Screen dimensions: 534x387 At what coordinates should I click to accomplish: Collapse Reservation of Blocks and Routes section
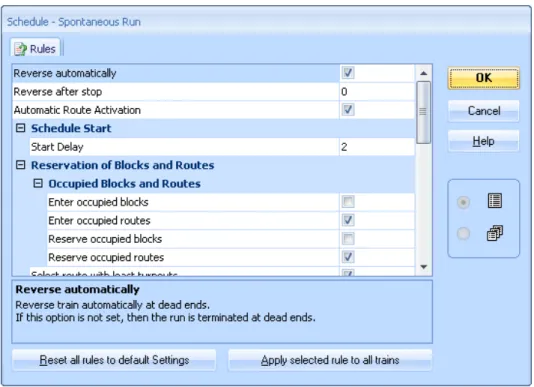click(21, 165)
